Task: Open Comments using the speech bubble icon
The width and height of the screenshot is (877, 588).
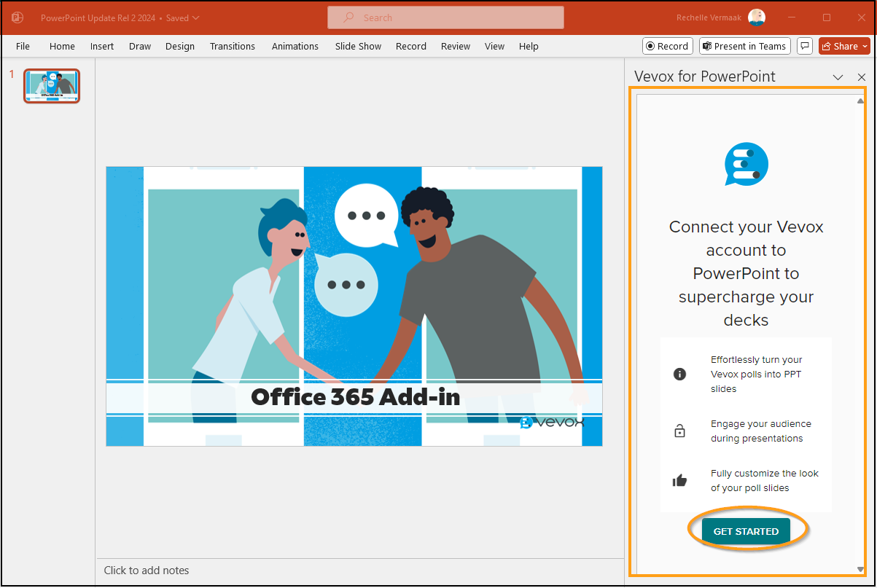Action: coord(805,46)
